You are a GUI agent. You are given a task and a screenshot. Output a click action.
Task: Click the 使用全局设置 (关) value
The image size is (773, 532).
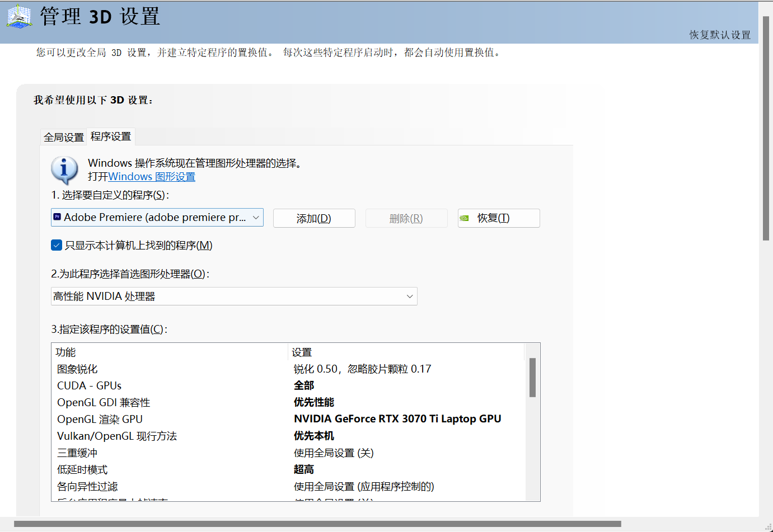pyautogui.click(x=334, y=453)
